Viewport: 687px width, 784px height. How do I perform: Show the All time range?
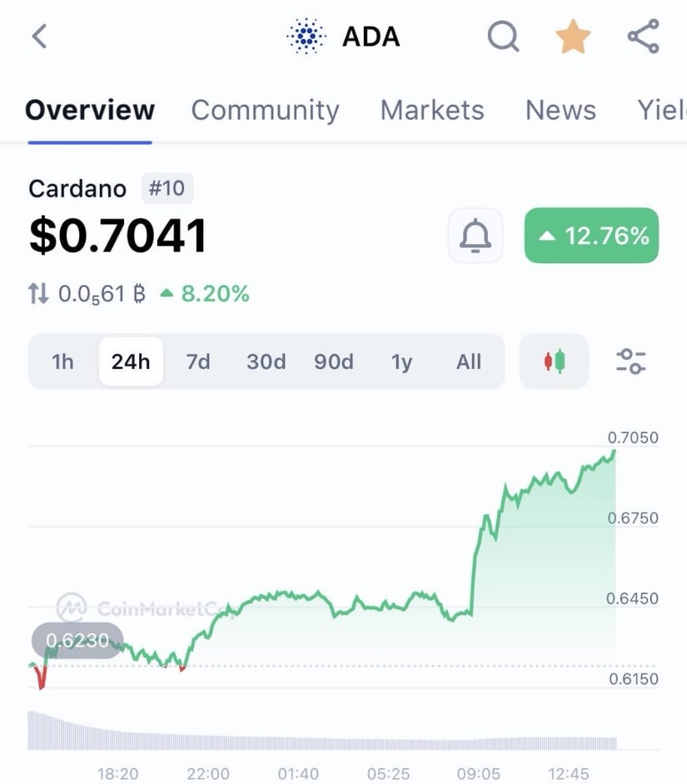[469, 362]
